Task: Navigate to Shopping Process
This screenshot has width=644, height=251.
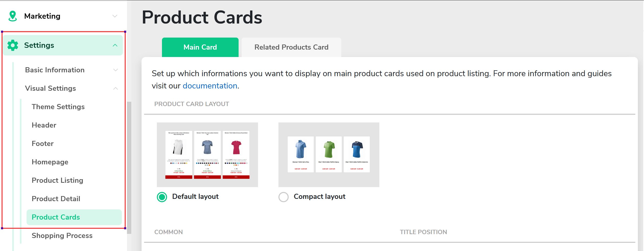Action: (62, 236)
